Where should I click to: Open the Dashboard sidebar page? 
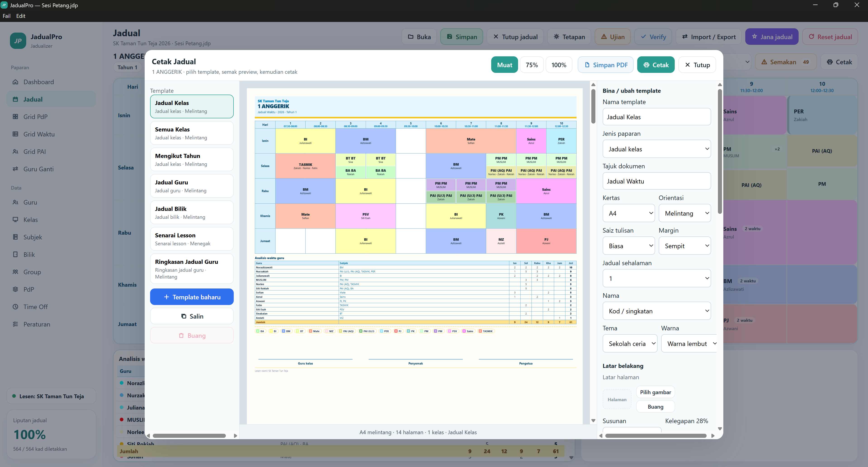[51, 82]
